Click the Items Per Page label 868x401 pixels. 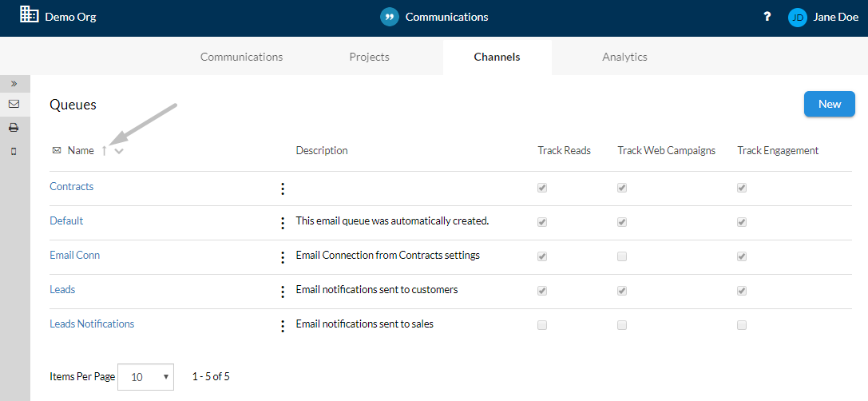coord(82,376)
